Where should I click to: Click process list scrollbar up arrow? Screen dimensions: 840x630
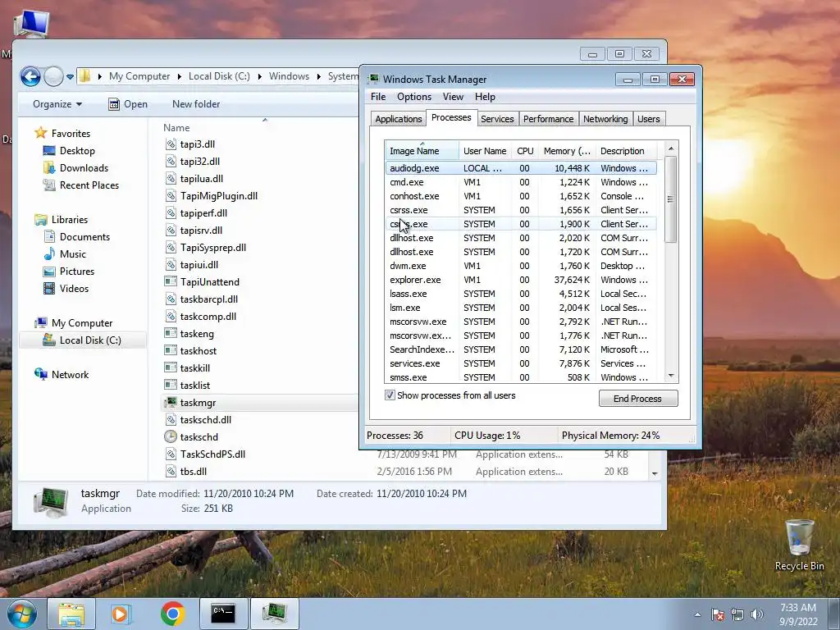click(671, 148)
